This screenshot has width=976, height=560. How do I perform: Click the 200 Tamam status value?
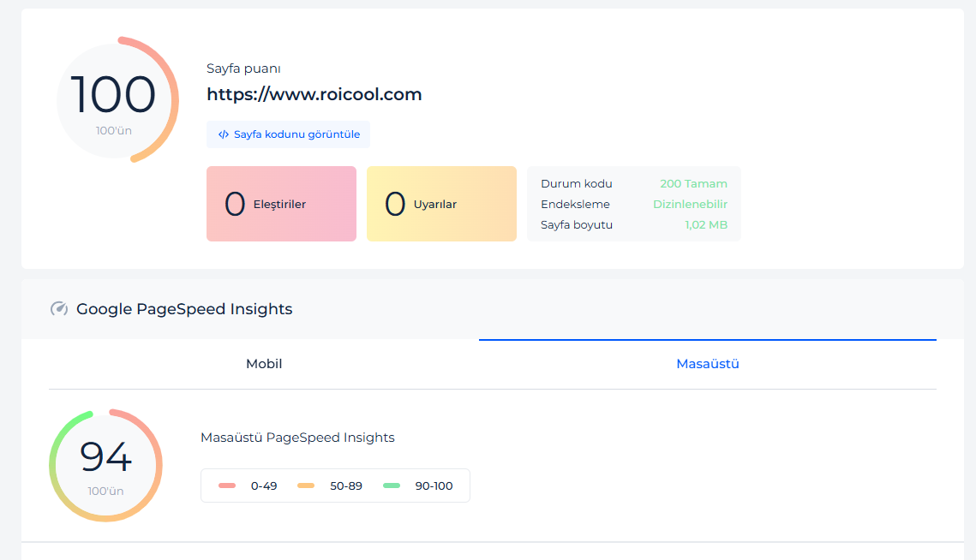[x=693, y=183]
